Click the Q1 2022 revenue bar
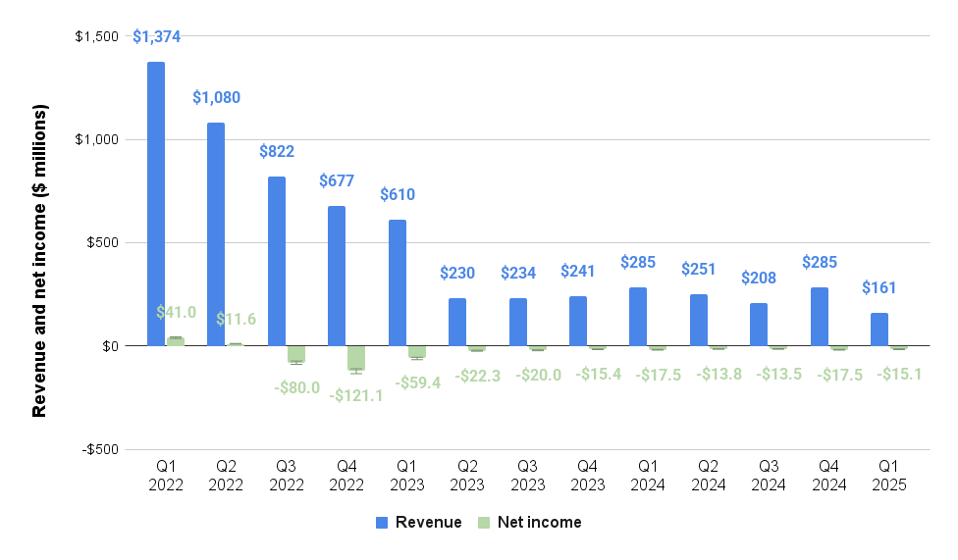958x560 pixels. [x=156, y=204]
